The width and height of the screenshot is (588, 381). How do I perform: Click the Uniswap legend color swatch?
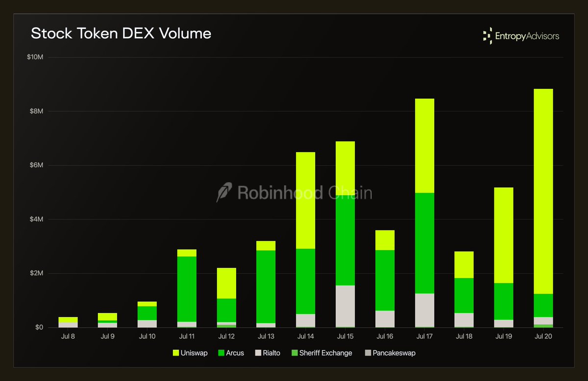coord(175,353)
